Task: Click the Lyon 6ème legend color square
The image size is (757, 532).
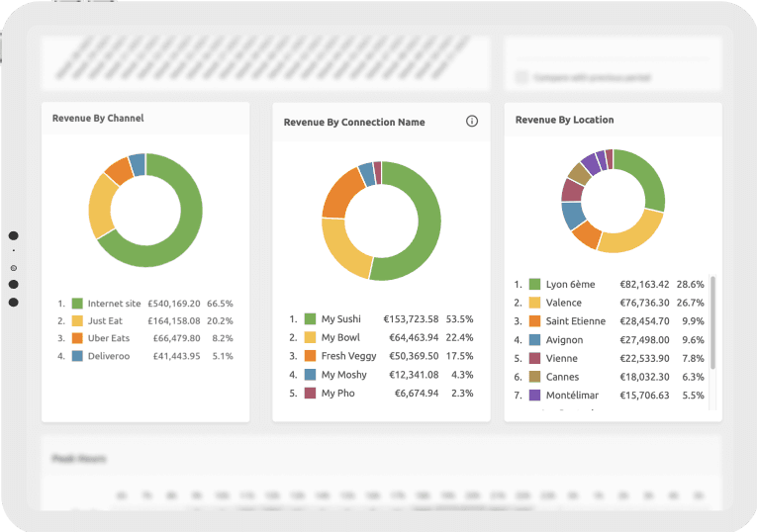Action: point(534,285)
